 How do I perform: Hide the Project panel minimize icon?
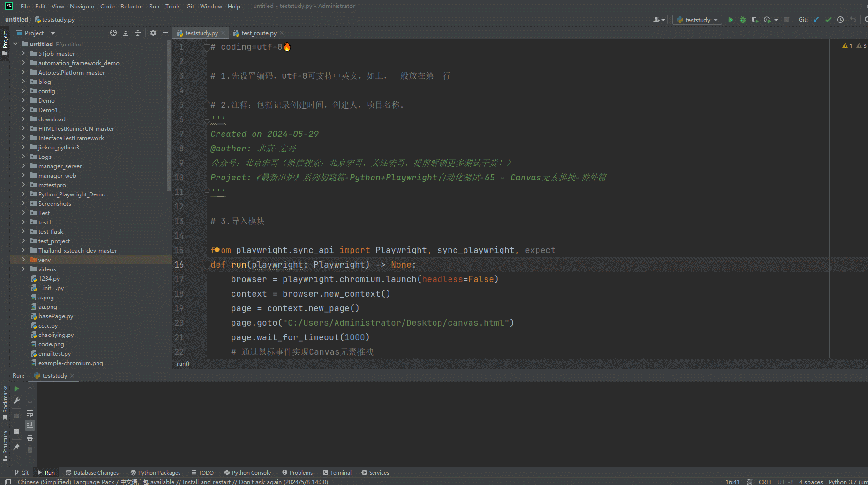click(165, 33)
